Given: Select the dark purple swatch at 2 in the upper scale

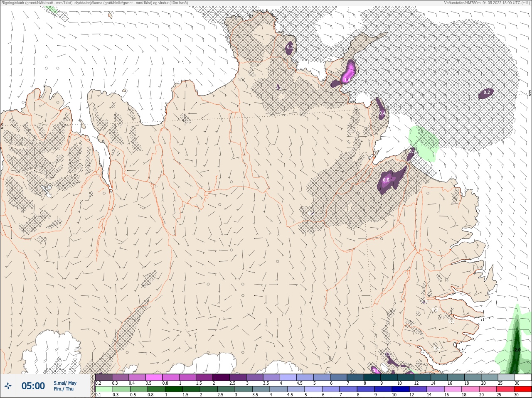Looking at the screenshot, I should click(x=221, y=377).
